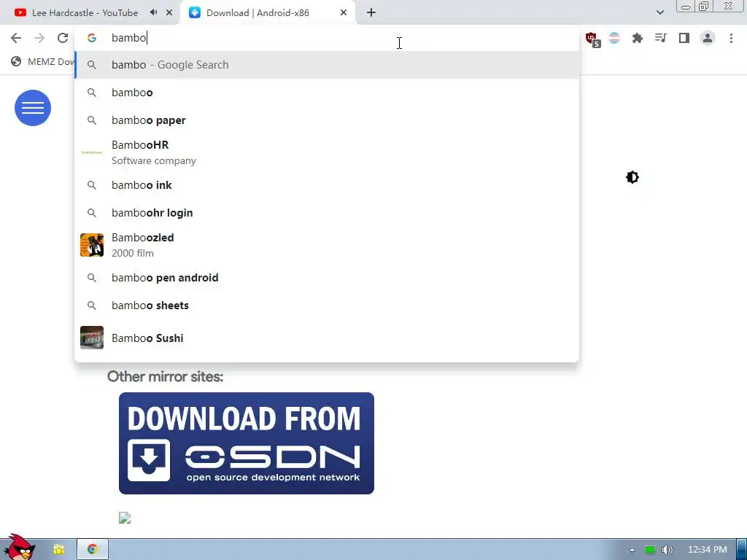Toggle the browser side panel
The width and height of the screenshot is (747, 560).
[x=684, y=38]
